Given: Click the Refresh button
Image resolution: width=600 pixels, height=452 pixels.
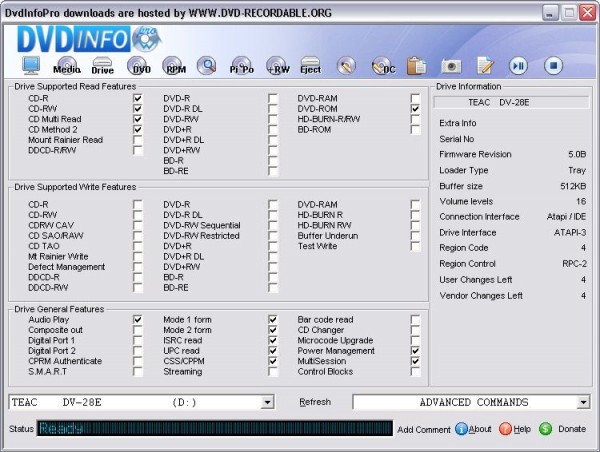Looking at the screenshot, I should click(315, 402).
